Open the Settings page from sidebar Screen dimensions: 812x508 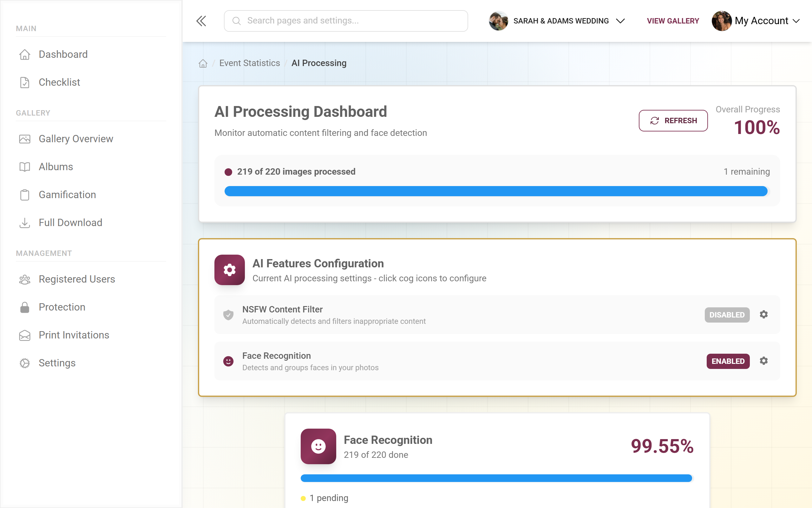[x=57, y=363]
